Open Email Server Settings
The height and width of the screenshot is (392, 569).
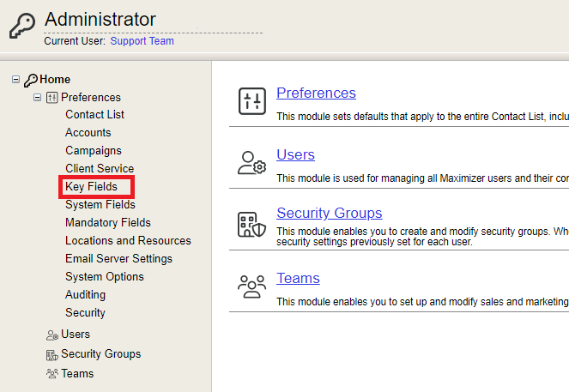tap(118, 258)
